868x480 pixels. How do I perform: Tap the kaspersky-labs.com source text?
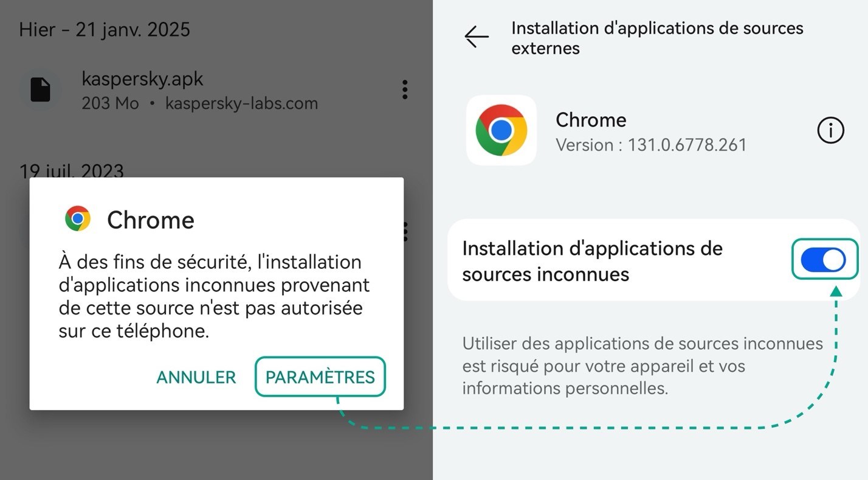click(x=242, y=103)
